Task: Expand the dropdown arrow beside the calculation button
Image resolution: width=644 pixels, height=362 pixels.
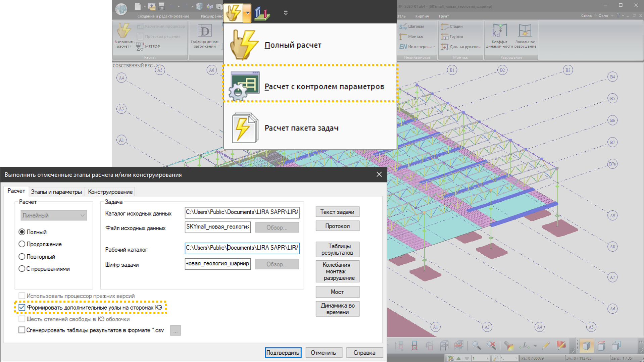Action: (x=247, y=13)
